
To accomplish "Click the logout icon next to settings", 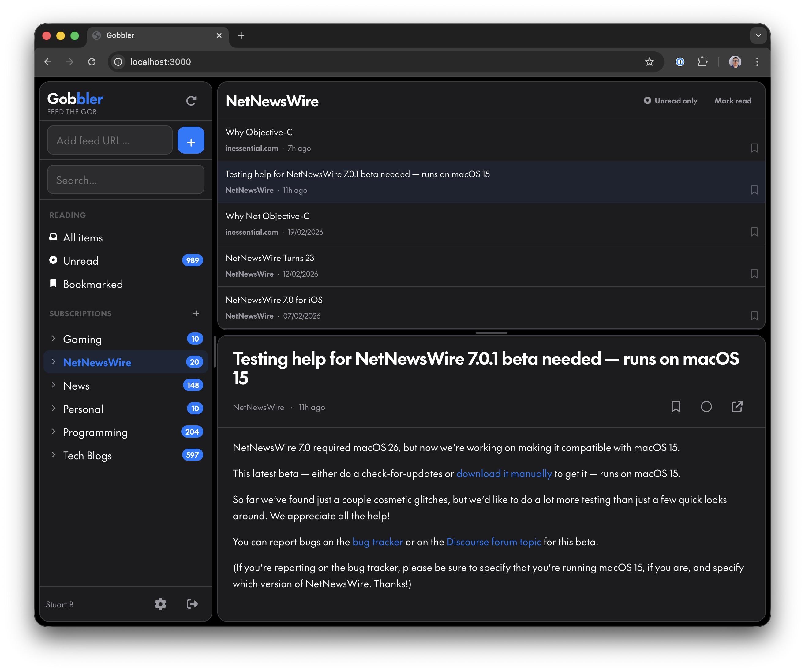I will pyautogui.click(x=192, y=604).
